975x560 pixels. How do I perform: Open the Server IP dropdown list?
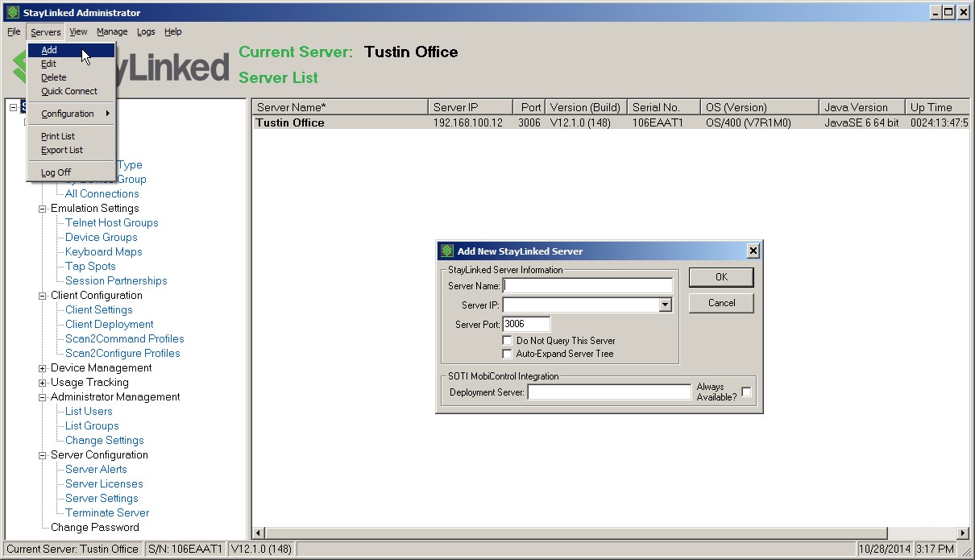(x=664, y=305)
